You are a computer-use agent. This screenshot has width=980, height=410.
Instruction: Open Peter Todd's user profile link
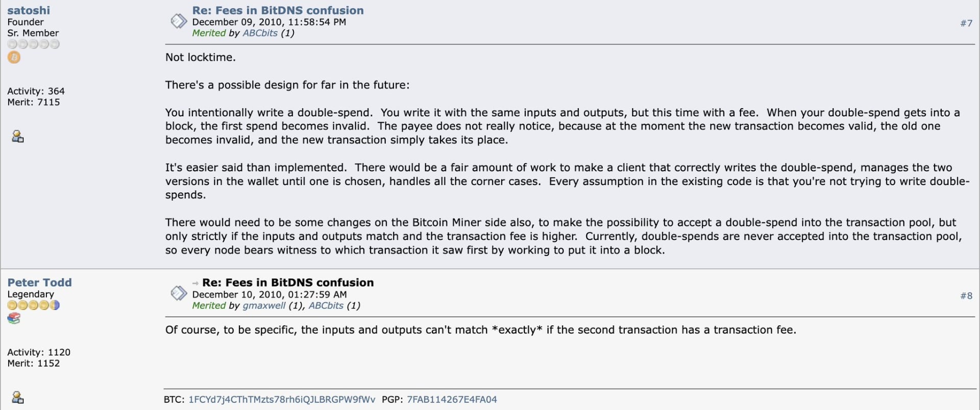(39, 283)
